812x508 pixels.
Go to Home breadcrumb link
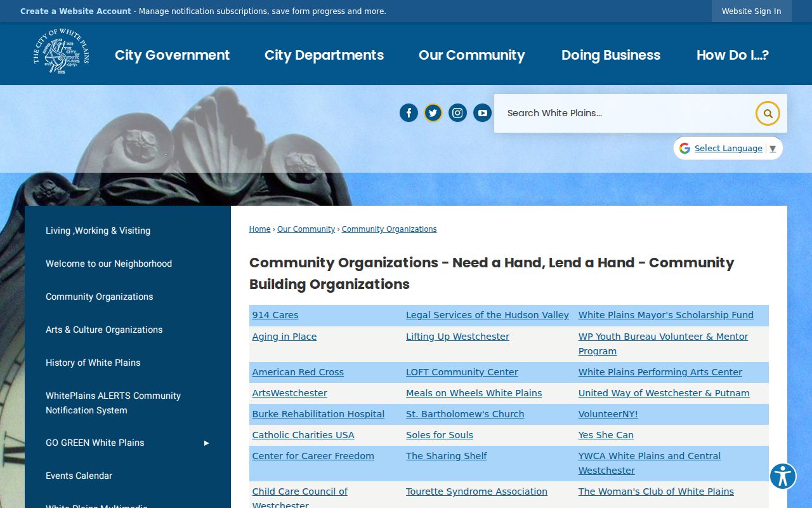[260, 229]
